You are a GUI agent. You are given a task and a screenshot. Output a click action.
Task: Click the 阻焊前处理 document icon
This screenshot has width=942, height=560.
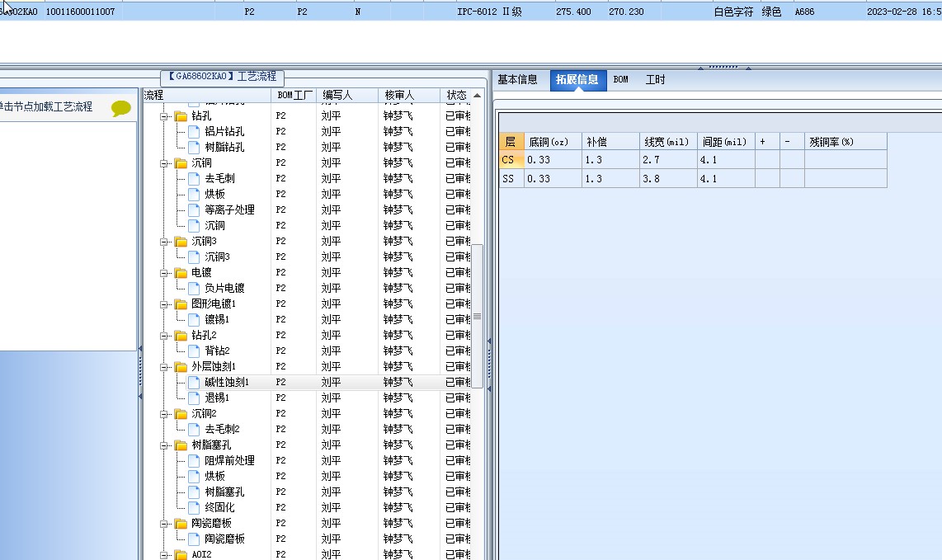click(x=194, y=460)
